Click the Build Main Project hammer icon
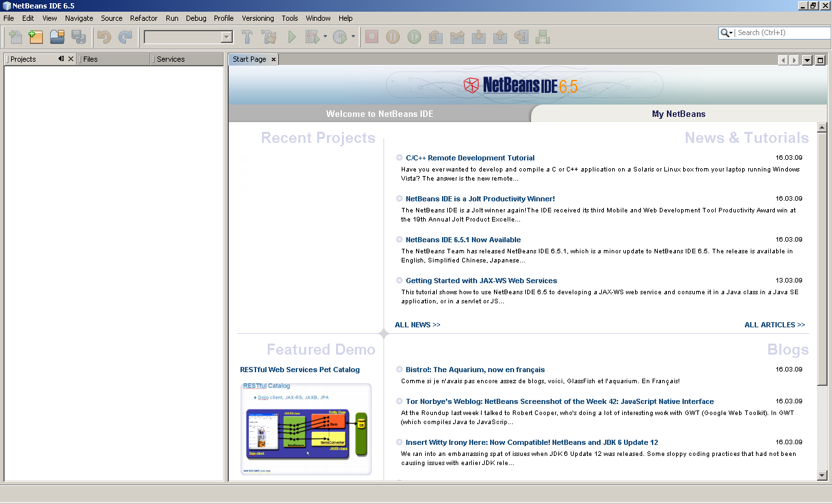The image size is (832, 504). pos(248,37)
